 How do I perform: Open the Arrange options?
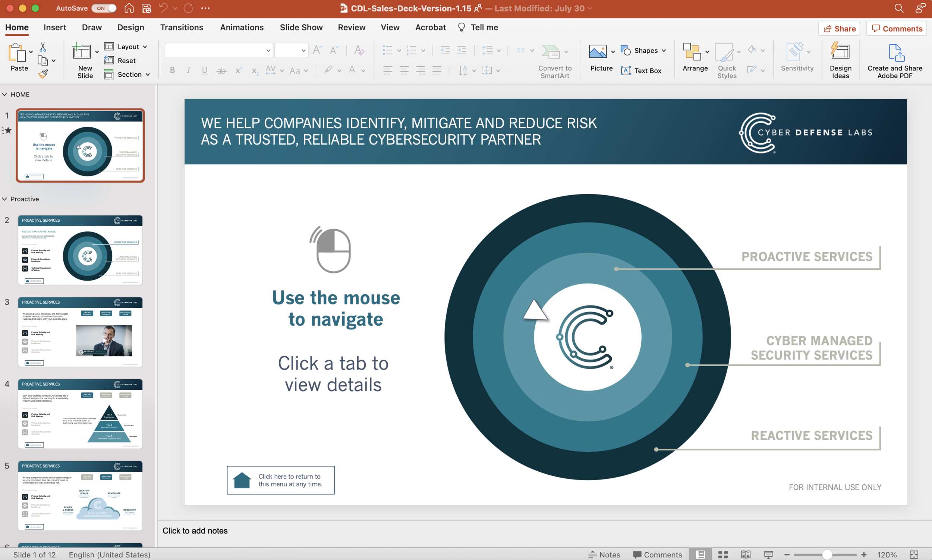point(695,57)
